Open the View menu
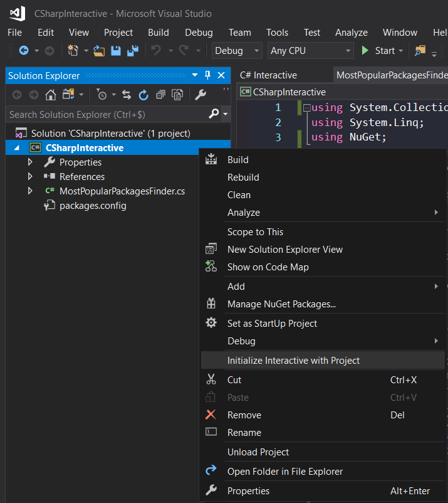Screen dimensions: 448x503 pos(79,33)
